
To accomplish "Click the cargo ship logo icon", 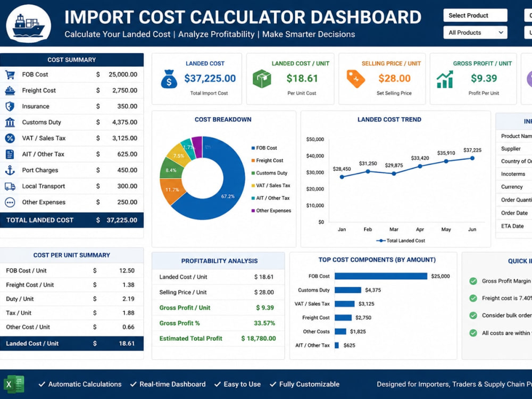I will 29,25.
